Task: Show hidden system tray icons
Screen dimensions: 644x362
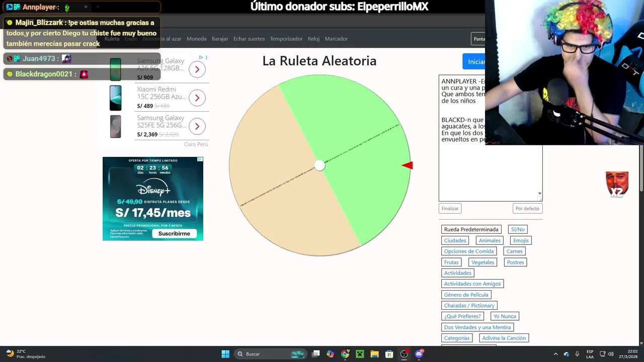Action: tap(555, 354)
